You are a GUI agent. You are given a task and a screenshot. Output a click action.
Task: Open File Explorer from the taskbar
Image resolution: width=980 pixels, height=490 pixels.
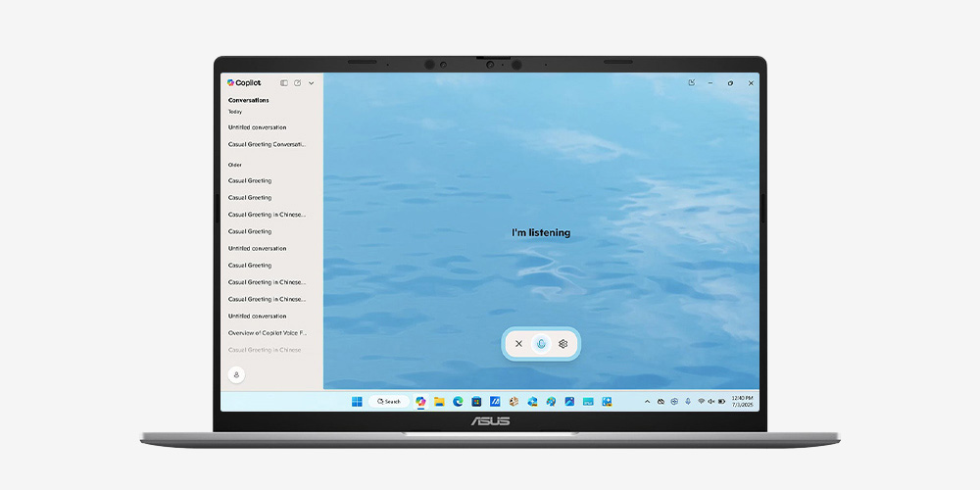click(x=439, y=402)
